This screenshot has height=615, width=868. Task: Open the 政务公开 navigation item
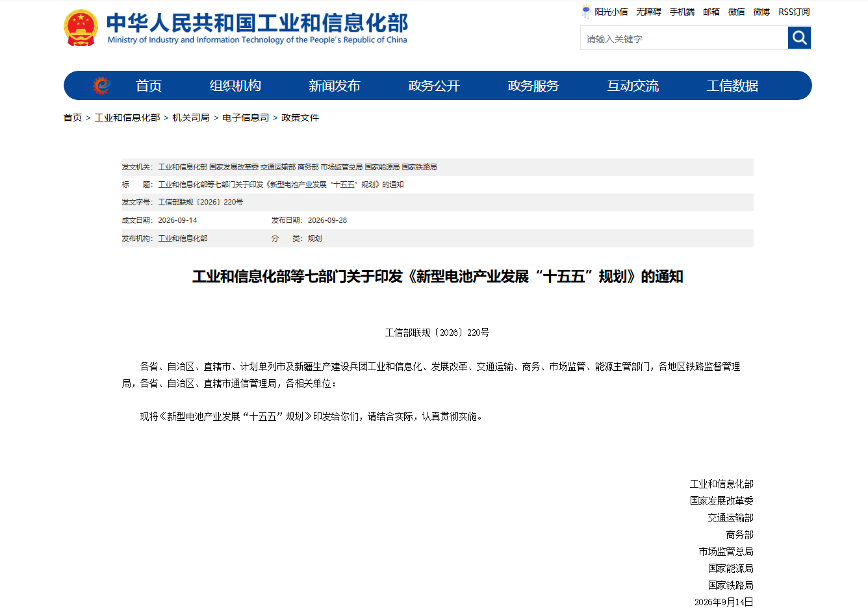pos(434,86)
